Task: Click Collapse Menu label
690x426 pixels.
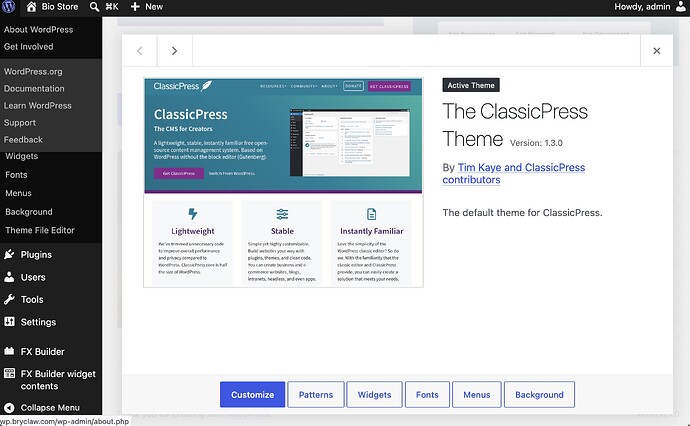Action: click(50, 408)
